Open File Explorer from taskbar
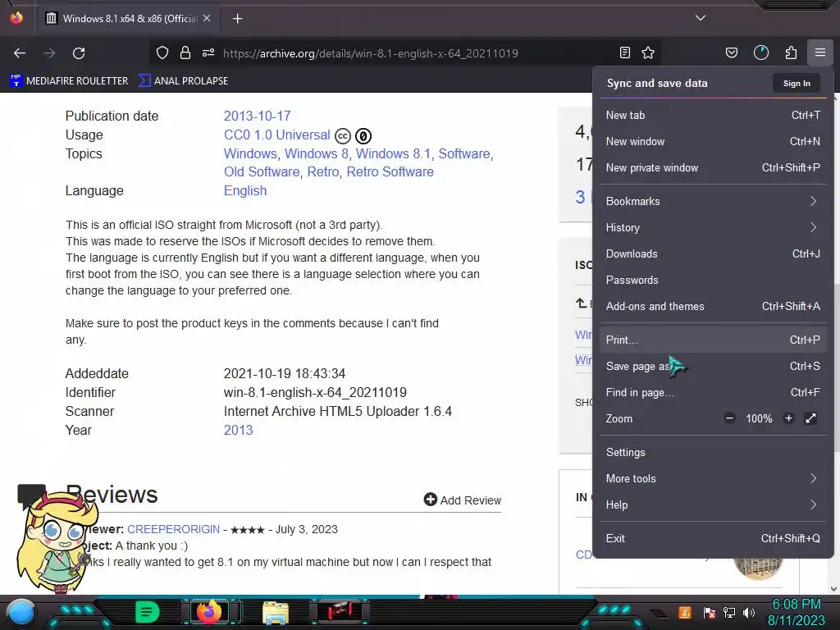This screenshot has height=630, width=840. point(276,613)
